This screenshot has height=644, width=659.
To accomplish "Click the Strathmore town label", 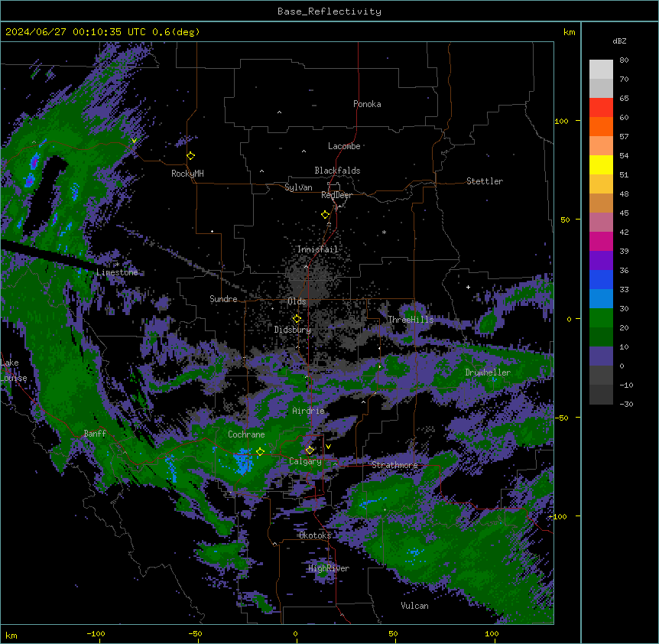I will click(x=394, y=465).
